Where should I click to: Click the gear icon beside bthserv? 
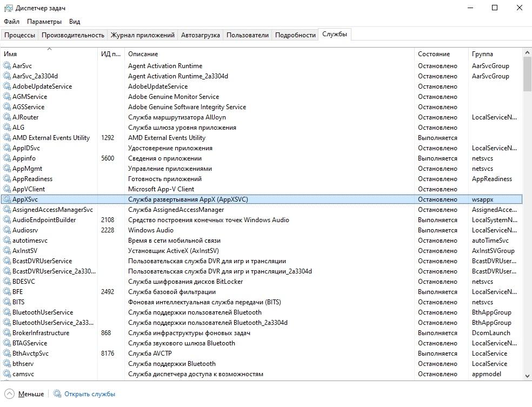click(x=7, y=363)
